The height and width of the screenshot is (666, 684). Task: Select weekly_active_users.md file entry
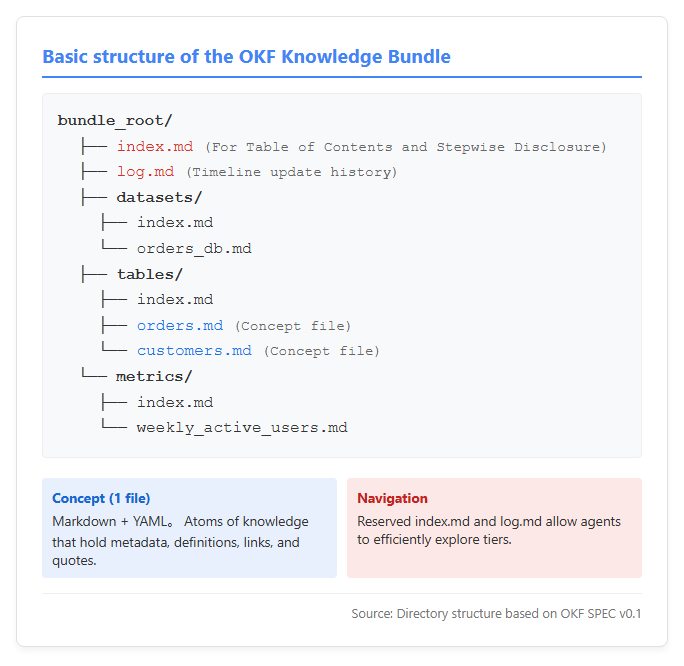pyautogui.click(x=242, y=428)
